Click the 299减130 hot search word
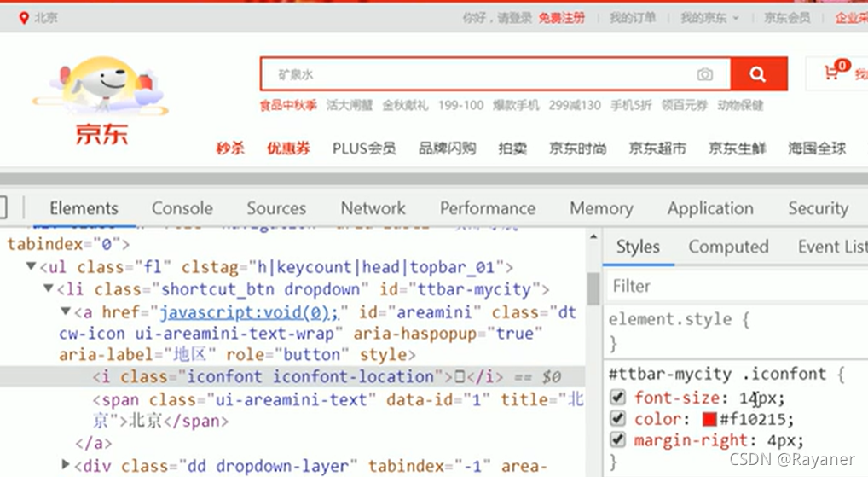This screenshot has height=477, width=868. 575,105
